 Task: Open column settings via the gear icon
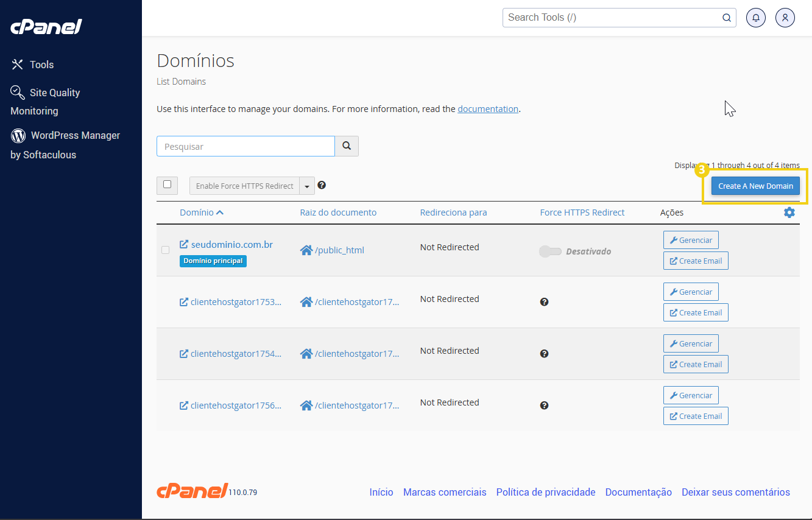pos(789,212)
